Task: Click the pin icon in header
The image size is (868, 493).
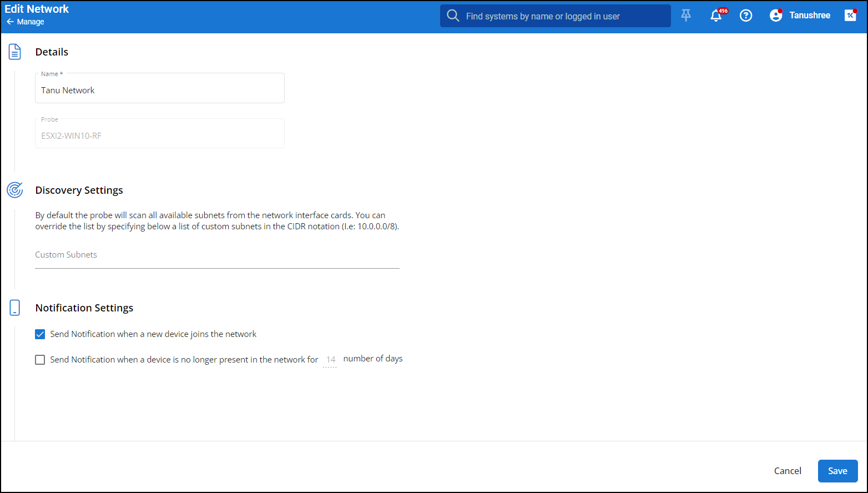Action: (686, 16)
